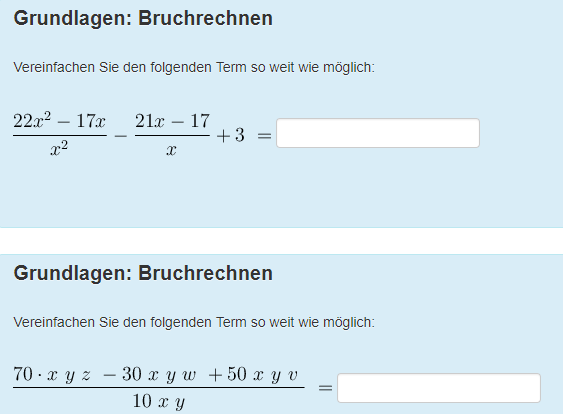This screenshot has width=563, height=414.
Task: Click the 10 x y denominator
Action: 159,401
